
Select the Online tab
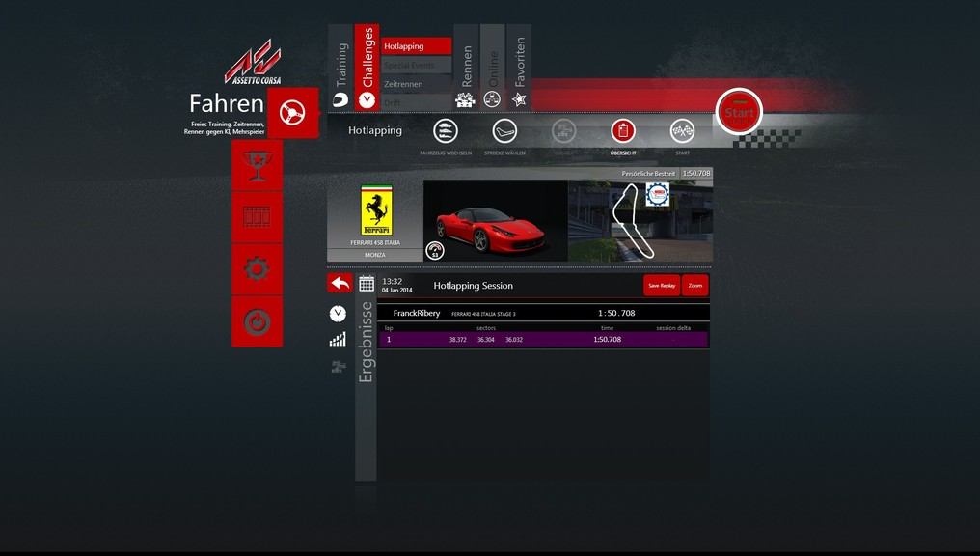(493, 68)
